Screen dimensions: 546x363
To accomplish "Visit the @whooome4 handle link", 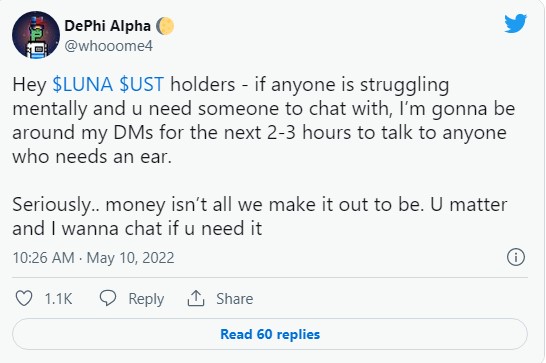I will click(109, 46).
